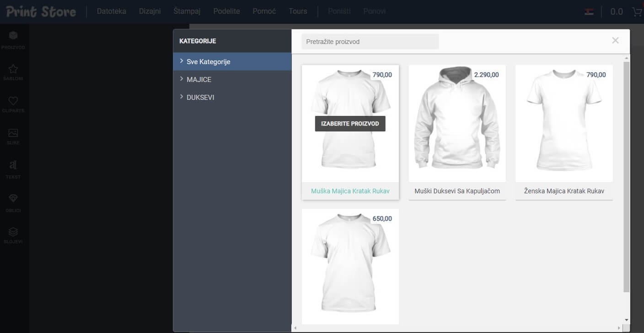Screen dimensions: 644x333
Task: Select the women's t-shirt thumbnail
Action: click(x=564, y=124)
